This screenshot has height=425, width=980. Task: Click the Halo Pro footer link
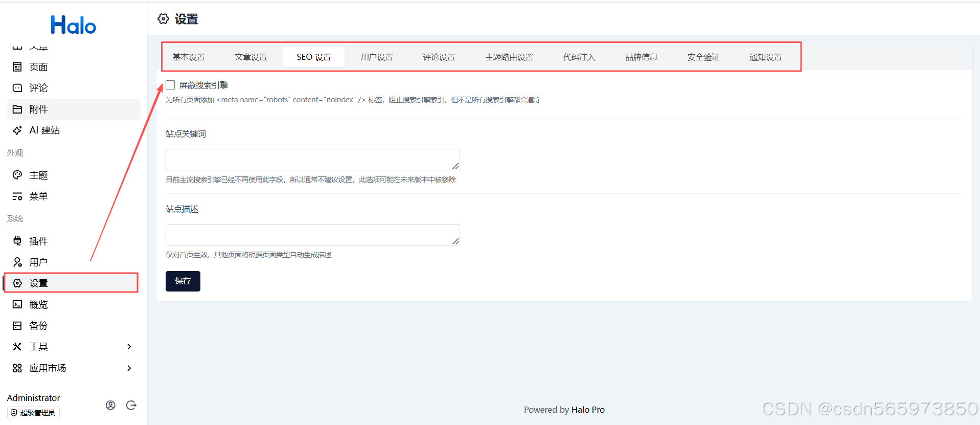click(x=588, y=410)
